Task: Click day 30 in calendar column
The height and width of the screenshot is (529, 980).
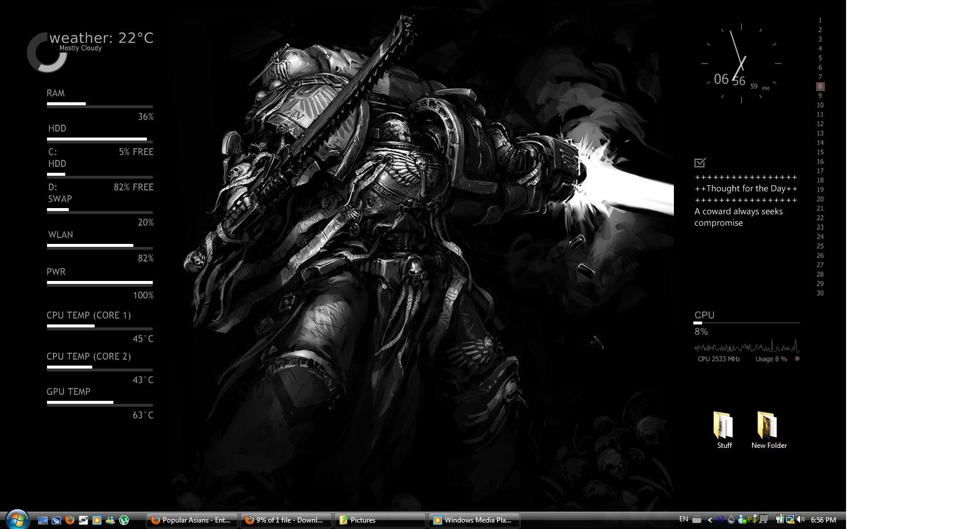Action: (x=820, y=293)
